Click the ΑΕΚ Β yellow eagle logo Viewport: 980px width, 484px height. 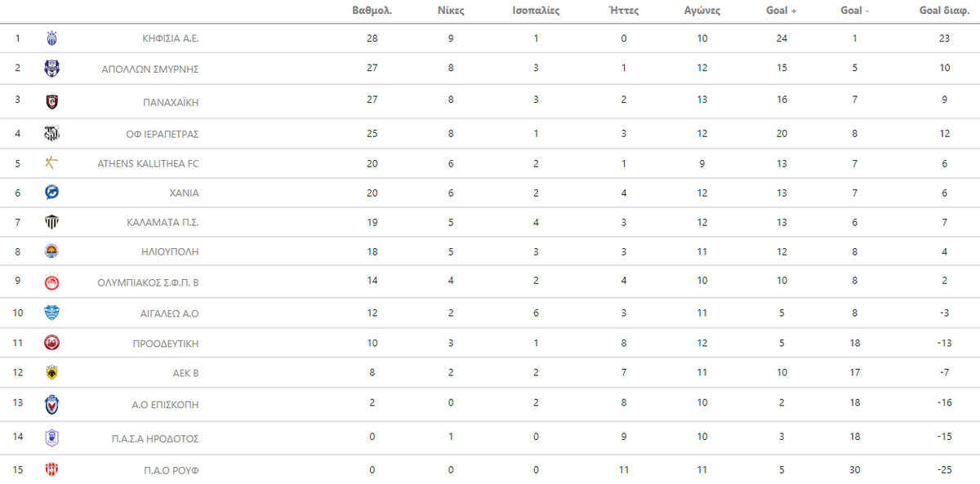(51, 372)
